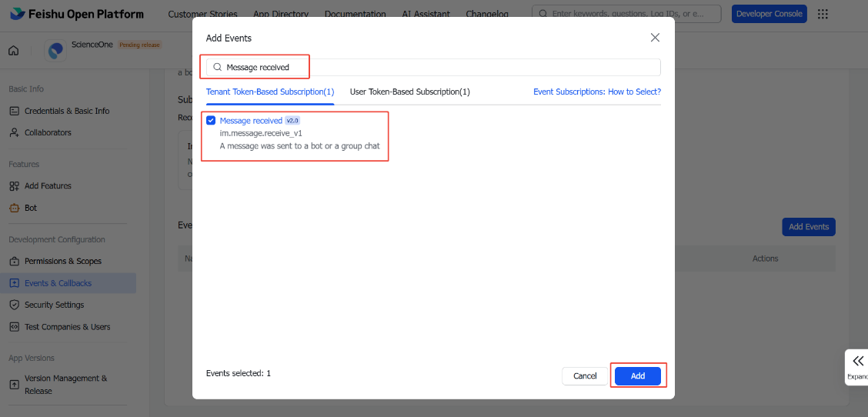
Task: Uncheck the Message received event checkbox
Action: tap(211, 121)
